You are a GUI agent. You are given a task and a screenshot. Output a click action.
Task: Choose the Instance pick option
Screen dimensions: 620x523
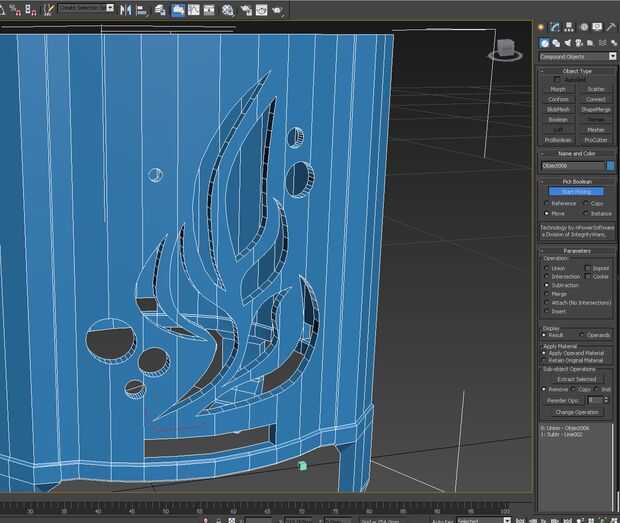pos(586,213)
